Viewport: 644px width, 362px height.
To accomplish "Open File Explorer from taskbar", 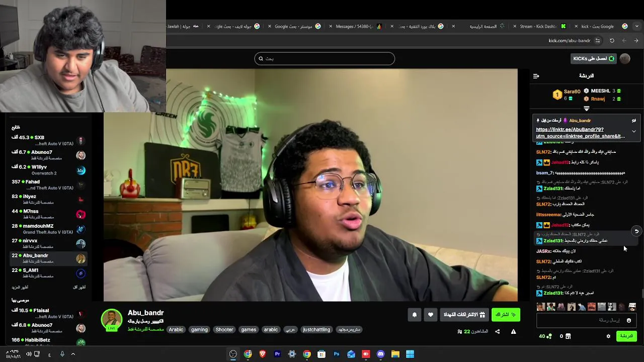I will pyautogui.click(x=395, y=354).
